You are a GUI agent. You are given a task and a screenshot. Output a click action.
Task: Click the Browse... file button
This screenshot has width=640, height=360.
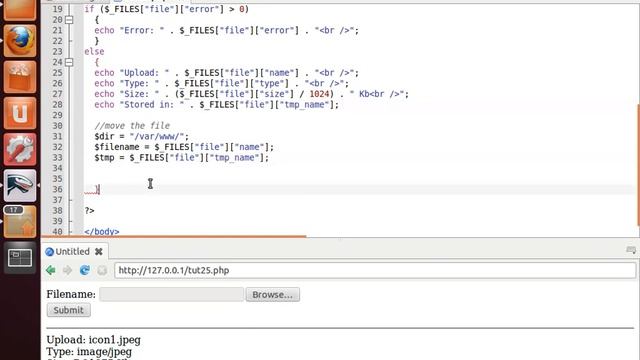tap(273, 295)
